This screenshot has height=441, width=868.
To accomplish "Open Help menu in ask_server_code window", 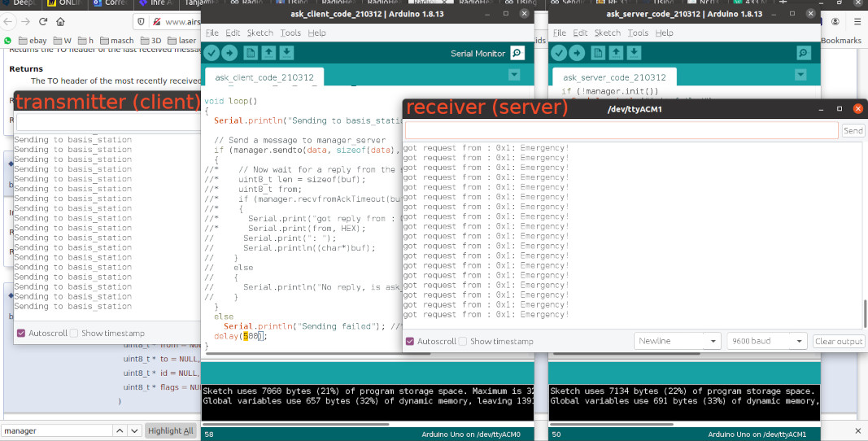I will [x=665, y=33].
